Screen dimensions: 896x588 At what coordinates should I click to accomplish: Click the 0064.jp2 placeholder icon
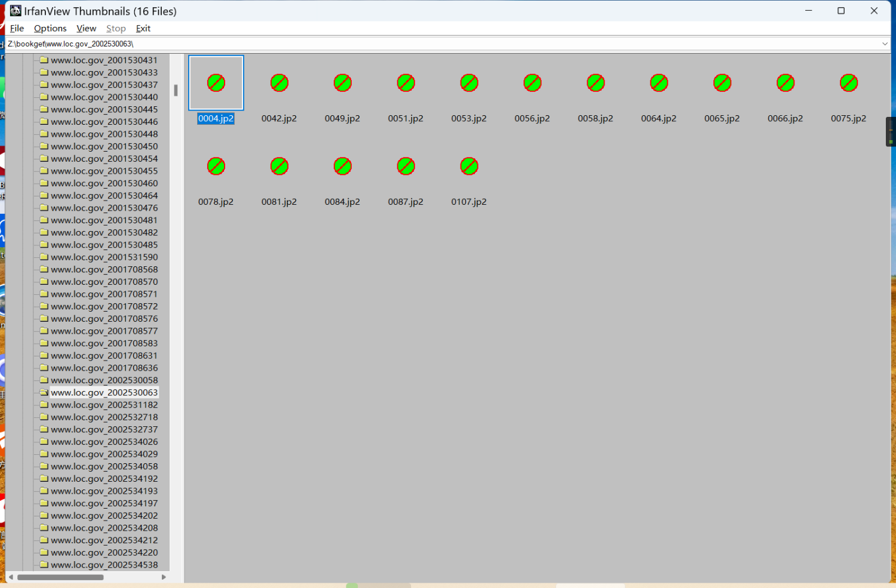click(x=659, y=83)
